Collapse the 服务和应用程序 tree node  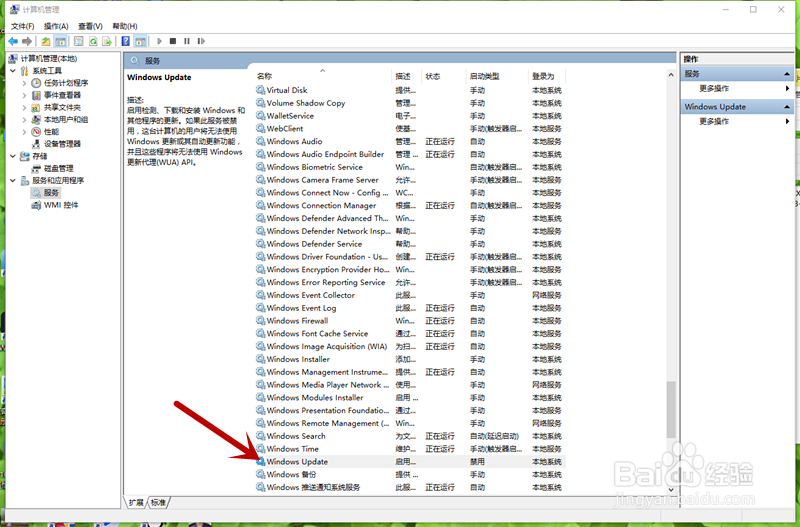13,181
